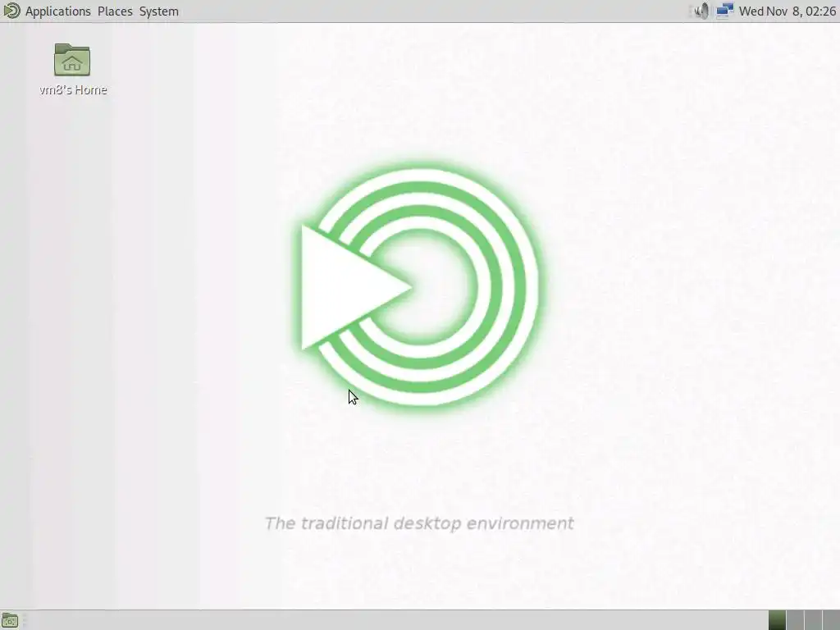Switch to workspace 4 in the switcher
This screenshot has width=840, height=630.
click(832, 620)
